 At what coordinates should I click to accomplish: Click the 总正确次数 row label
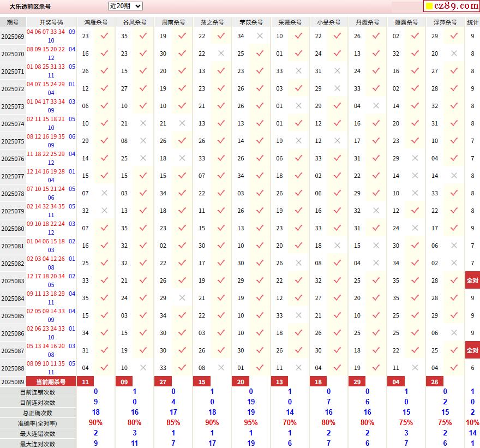click(x=38, y=413)
